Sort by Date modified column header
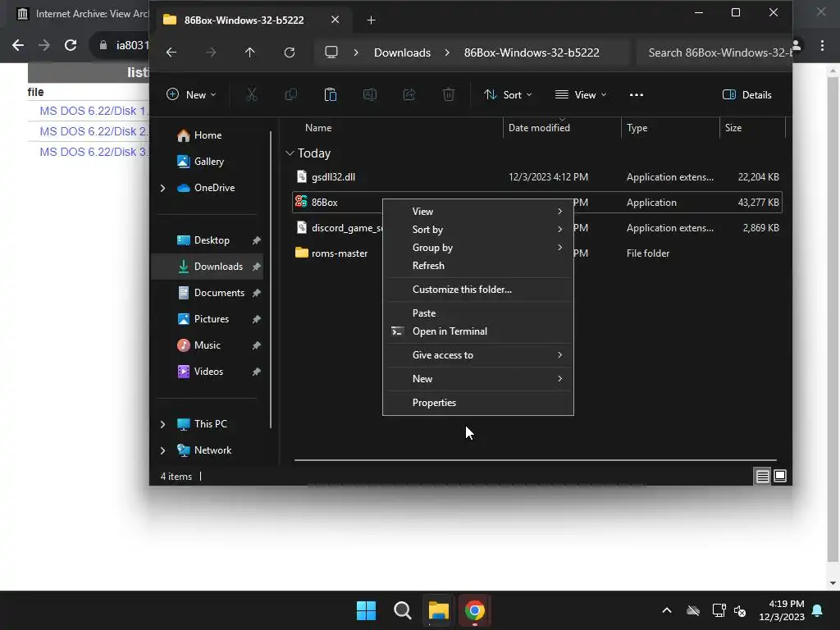840x630 pixels. tap(539, 127)
